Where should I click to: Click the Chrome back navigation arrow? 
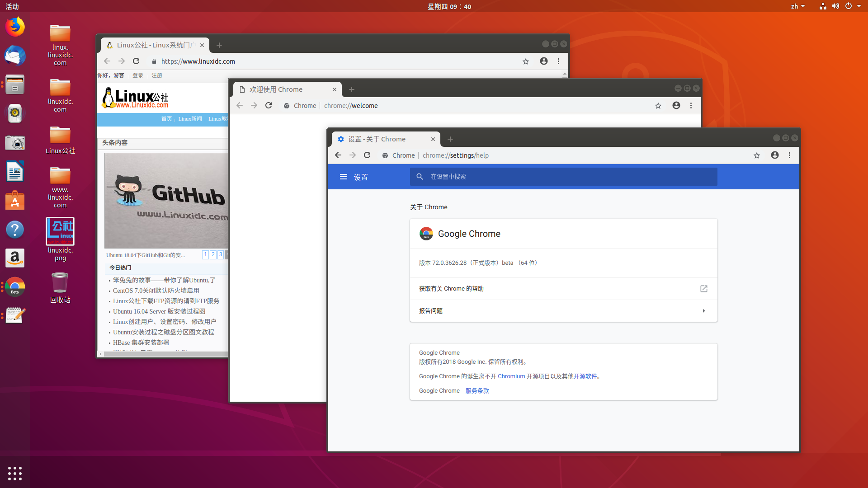pyautogui.click(x=338, y=155)
